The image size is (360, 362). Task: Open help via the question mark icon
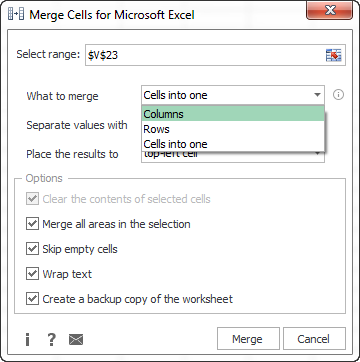[x=51, y=340]
